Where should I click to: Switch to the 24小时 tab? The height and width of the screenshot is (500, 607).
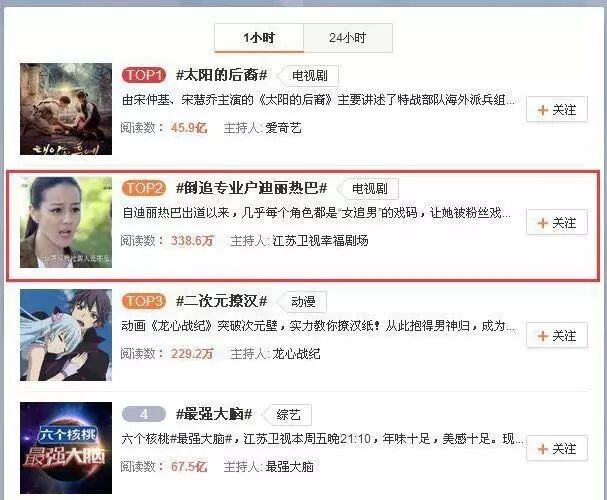(348, 38)
